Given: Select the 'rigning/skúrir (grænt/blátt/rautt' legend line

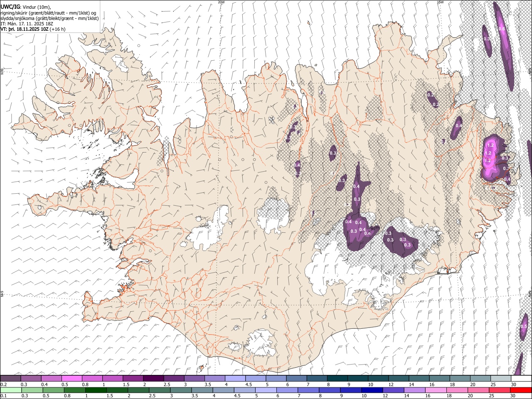Looking at the screenshot, I should [48, 13].
